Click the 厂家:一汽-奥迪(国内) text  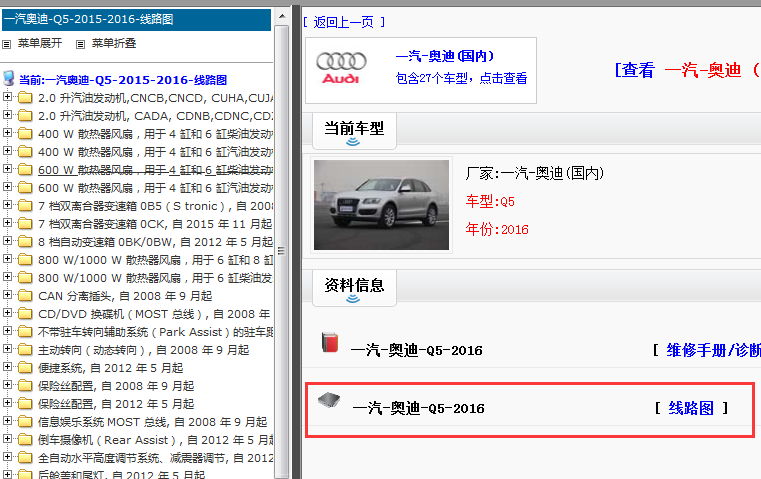[535, 173]
